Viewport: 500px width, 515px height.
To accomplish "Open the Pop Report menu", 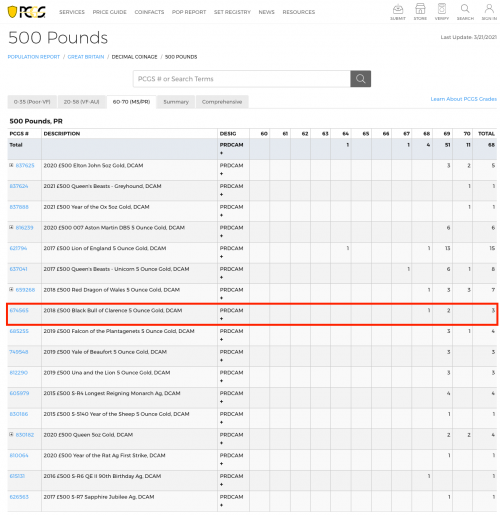I will tap(189, 12).
